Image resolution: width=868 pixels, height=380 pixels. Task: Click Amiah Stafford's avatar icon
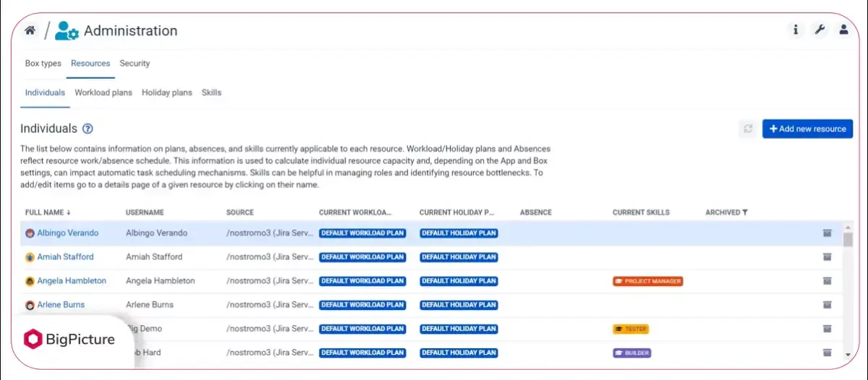30,257
